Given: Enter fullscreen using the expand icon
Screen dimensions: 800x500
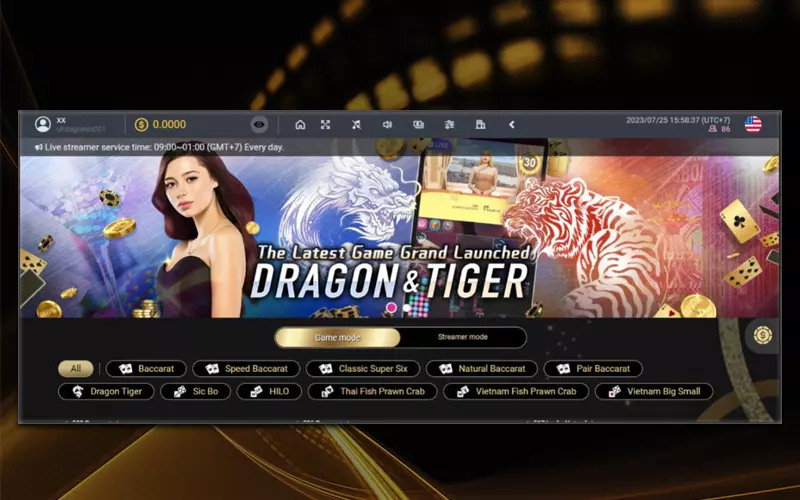Looking at the screenshot, I should [x=325, y=125].
